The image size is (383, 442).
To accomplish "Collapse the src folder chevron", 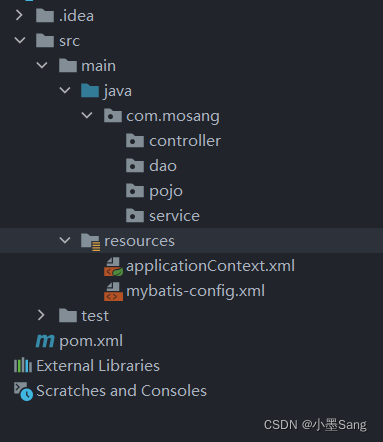I will click(x=20, y=40).
